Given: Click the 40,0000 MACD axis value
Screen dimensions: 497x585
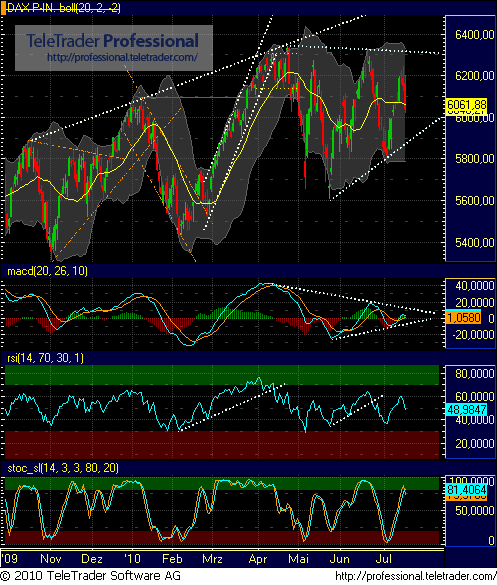Looking at the screenshot, I should point(475,286).
